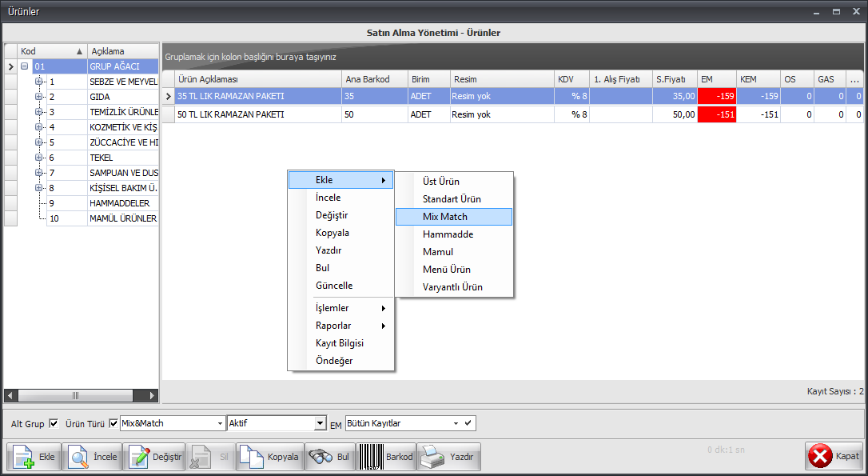
Task: Expand tree node 4 KOZMETİK
Action: (x=38, y=127)
